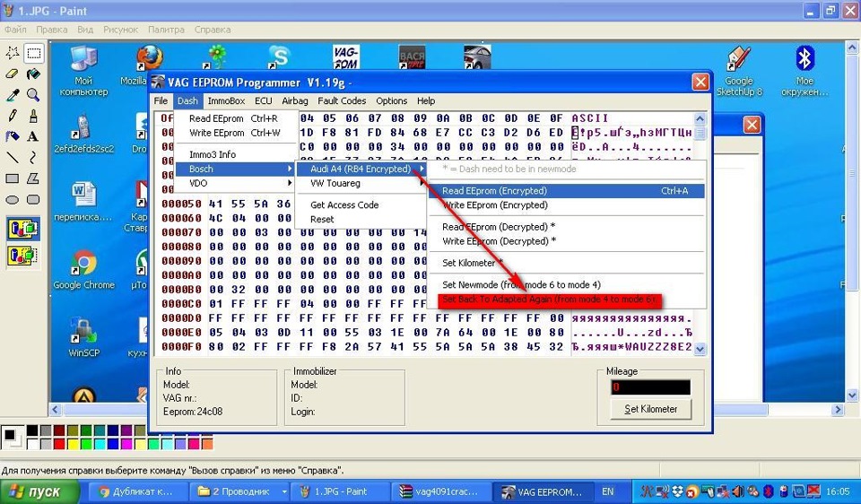Select the Ellipse shape tool
This screenshot has height=504, width=861.
tap(12, 199)
